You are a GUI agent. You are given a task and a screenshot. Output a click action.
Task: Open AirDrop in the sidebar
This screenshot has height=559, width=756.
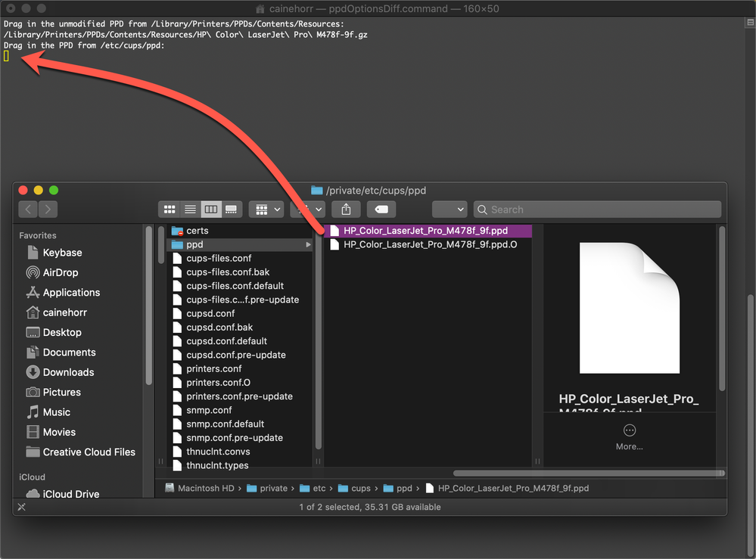(x=52, y=272)
